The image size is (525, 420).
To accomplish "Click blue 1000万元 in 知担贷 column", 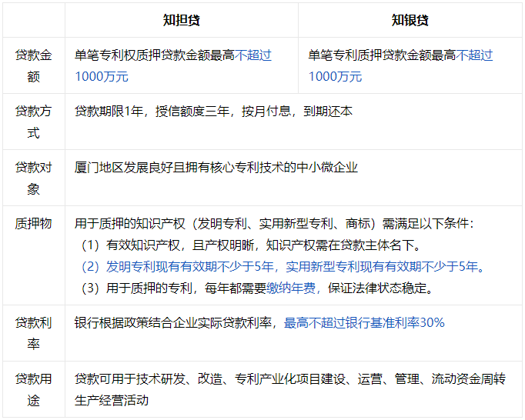I will click(102, 77).
